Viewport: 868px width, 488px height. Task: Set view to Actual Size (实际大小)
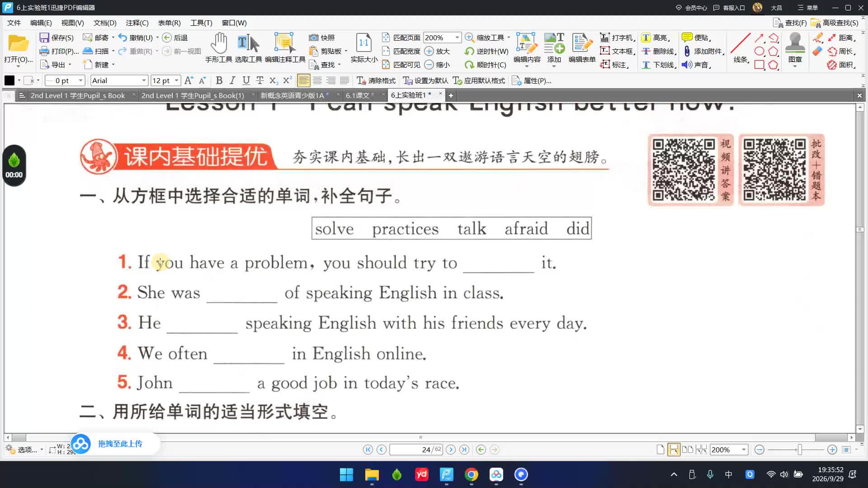[364, 47]
